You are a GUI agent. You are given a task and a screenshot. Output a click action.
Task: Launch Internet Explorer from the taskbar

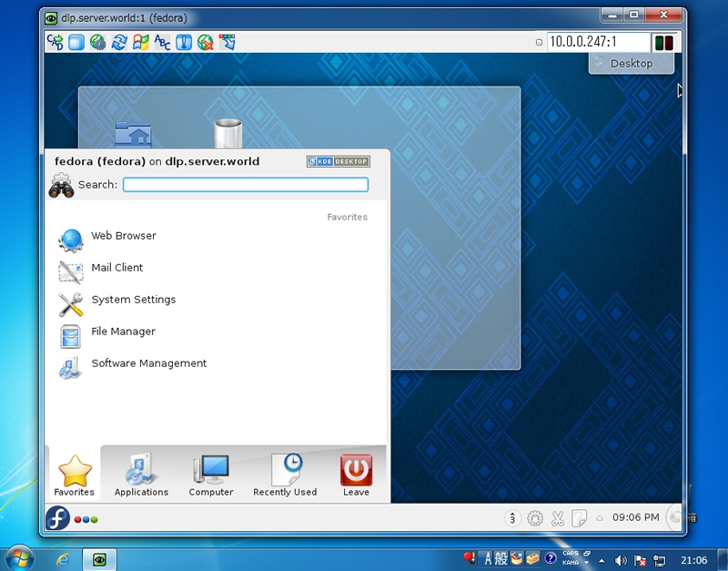tap(63, 560)
